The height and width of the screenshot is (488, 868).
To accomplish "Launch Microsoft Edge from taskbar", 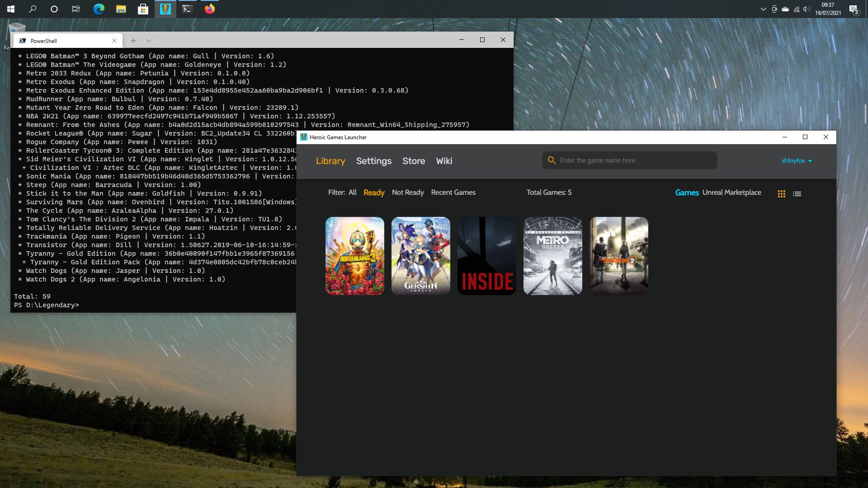I will [99, 9].
